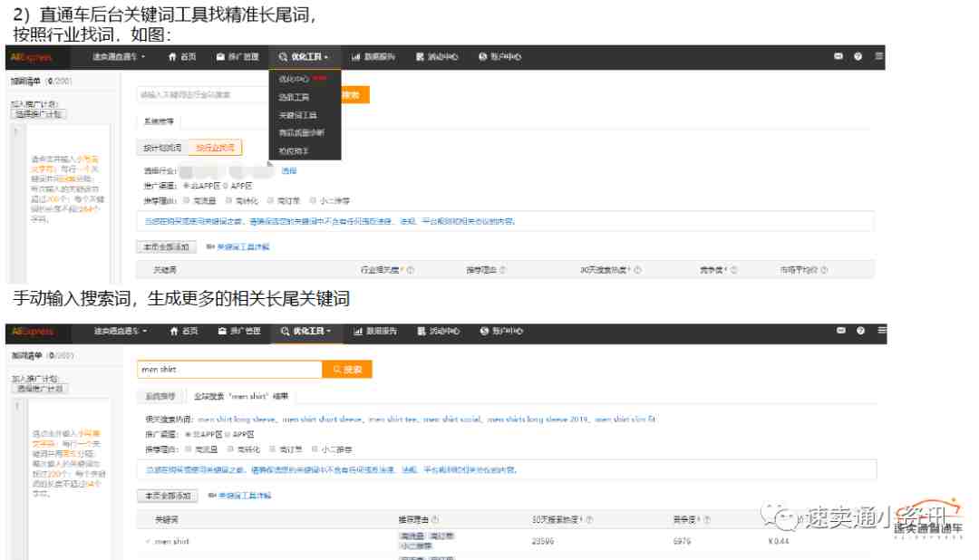This screenshot has width=979, height=560.
Task: Click the orange 搜索 magnifier button next to "men shirt"
Action: coord(347,370)
